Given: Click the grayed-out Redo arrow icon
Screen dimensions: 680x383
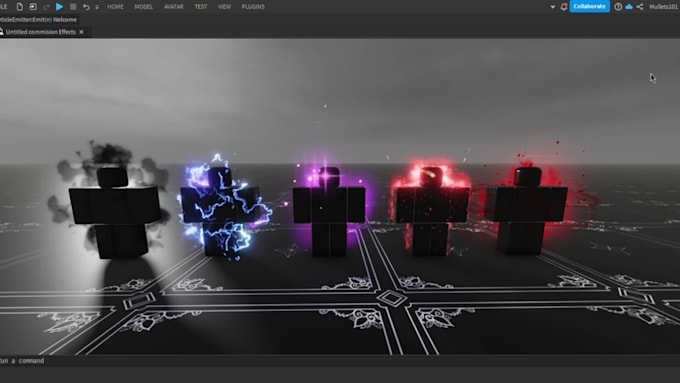Looking at the screenshot, I should point(46,7).
